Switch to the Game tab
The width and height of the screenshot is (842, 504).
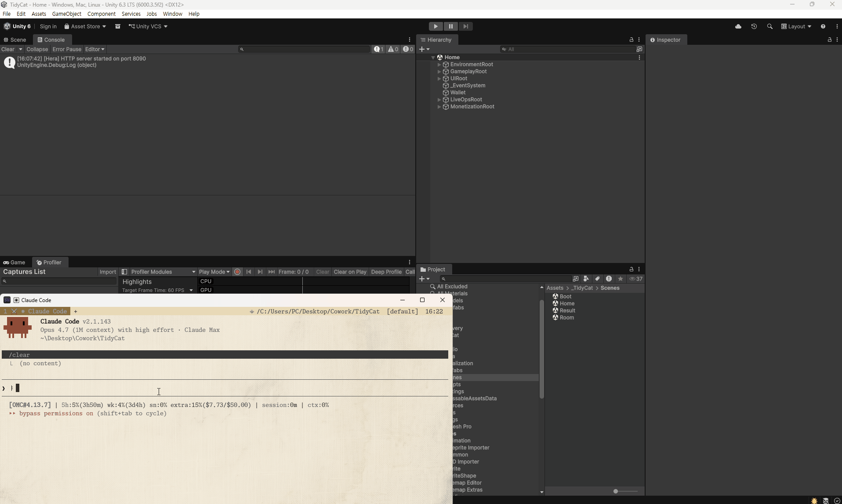click(x=15, y=263)
